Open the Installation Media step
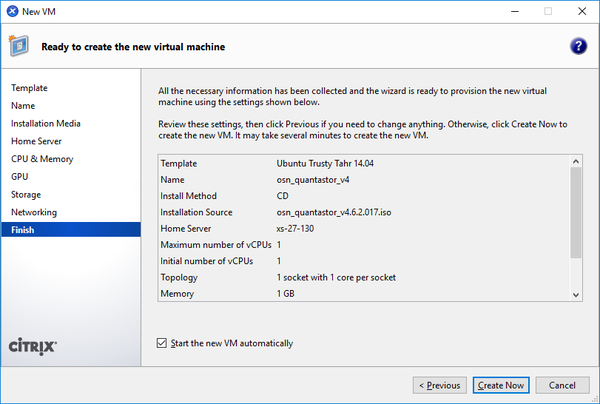 tap(46, 123)
